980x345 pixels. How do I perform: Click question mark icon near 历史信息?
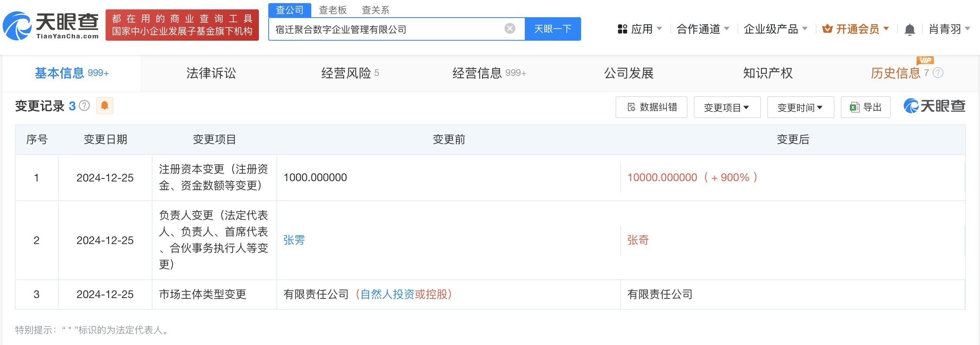[938, 73]
